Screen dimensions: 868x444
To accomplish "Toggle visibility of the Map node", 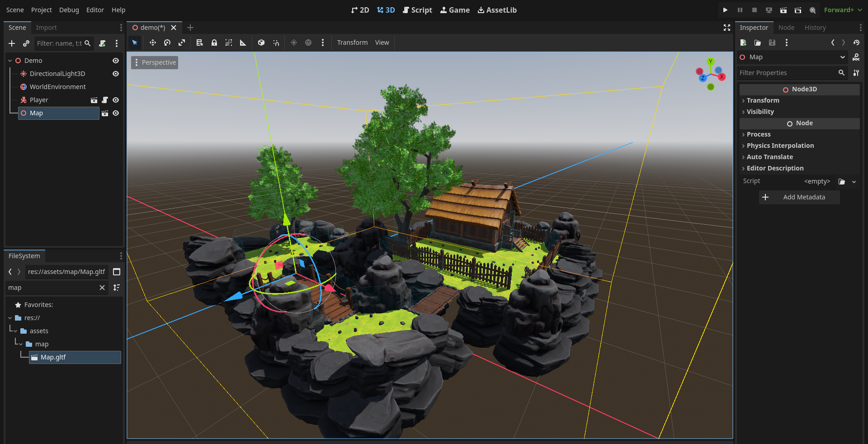I will click(x=116, y=113).
